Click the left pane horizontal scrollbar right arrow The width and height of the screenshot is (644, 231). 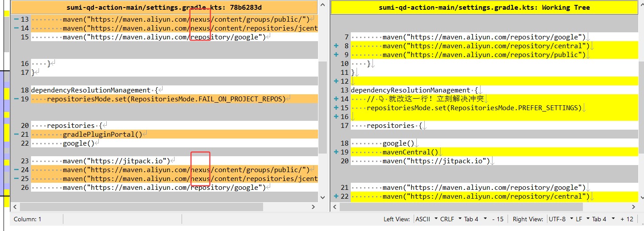click(314, 207)
